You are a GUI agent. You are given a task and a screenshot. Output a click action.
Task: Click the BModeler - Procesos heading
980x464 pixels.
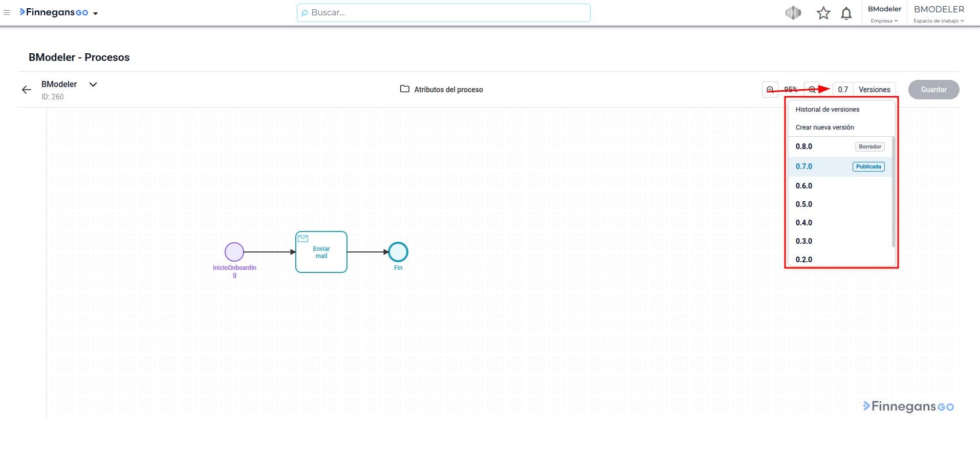79,57
